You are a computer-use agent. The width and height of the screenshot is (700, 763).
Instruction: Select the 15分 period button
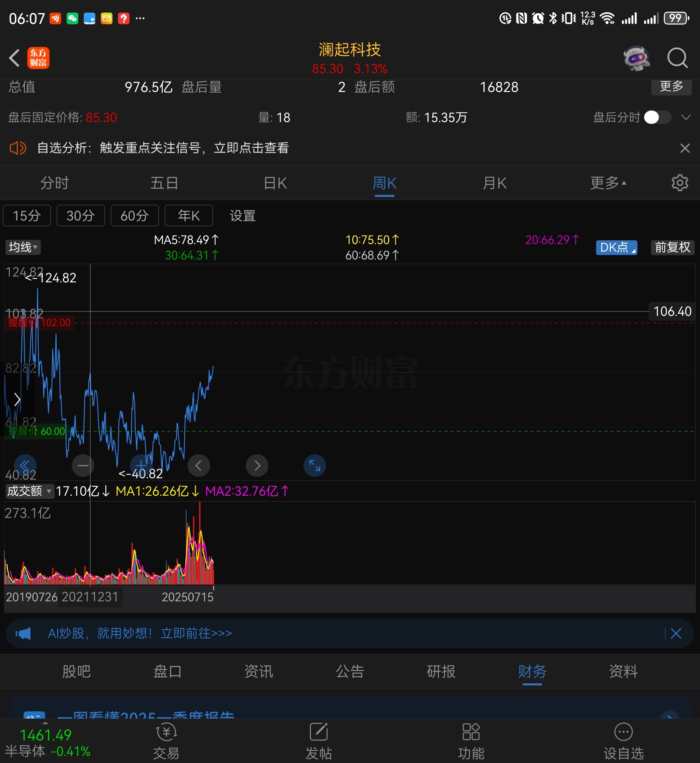[x=27, y=216]
